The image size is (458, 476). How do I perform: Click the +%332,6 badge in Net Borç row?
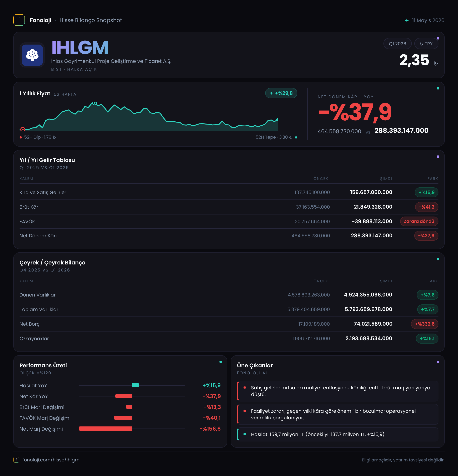point(425,324)
